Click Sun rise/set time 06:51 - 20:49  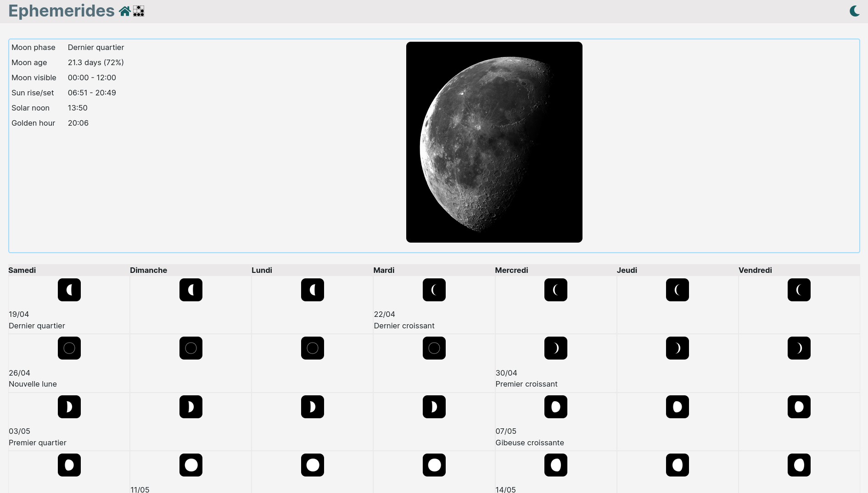[92, 93]
